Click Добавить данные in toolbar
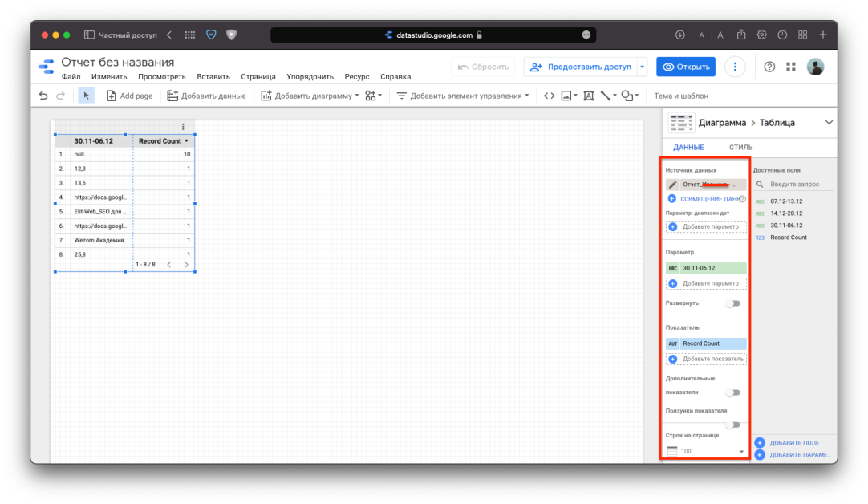 pos(206,96)
